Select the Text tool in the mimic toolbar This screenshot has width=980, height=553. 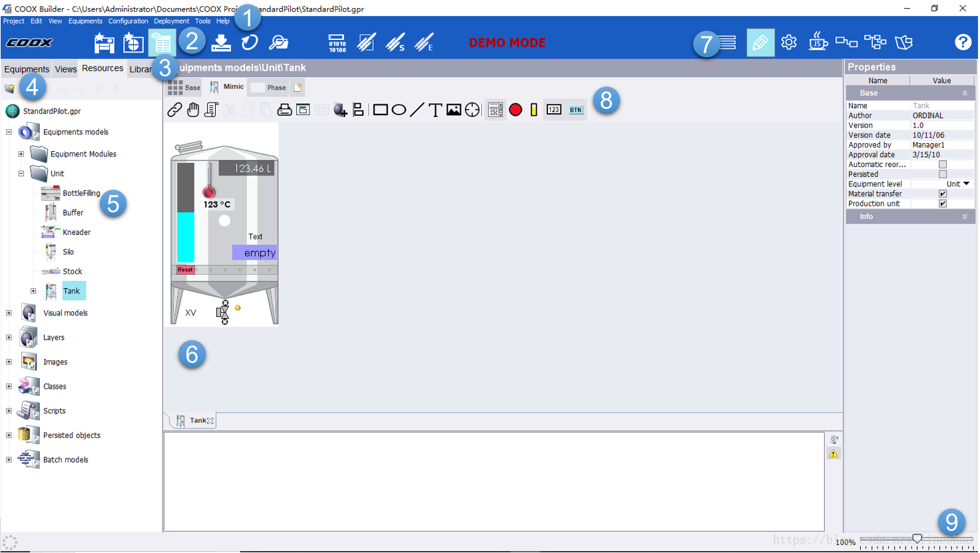(435, 109)
